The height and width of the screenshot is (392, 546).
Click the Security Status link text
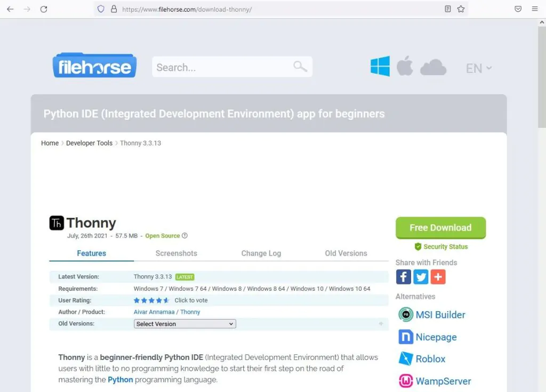point(445,247)
